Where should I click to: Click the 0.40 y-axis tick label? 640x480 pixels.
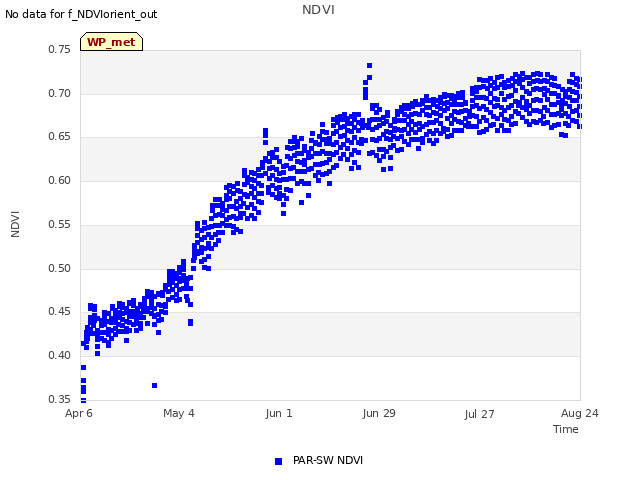point(59,356)
